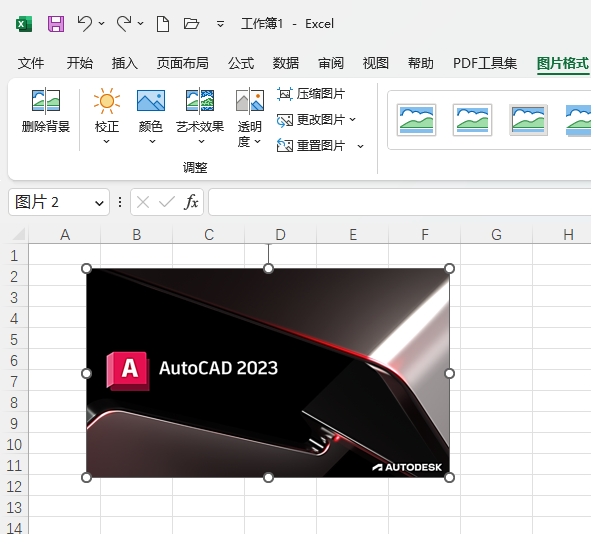
Task: Click the top-right picture resize handle
Action: (x=449, y=268)
